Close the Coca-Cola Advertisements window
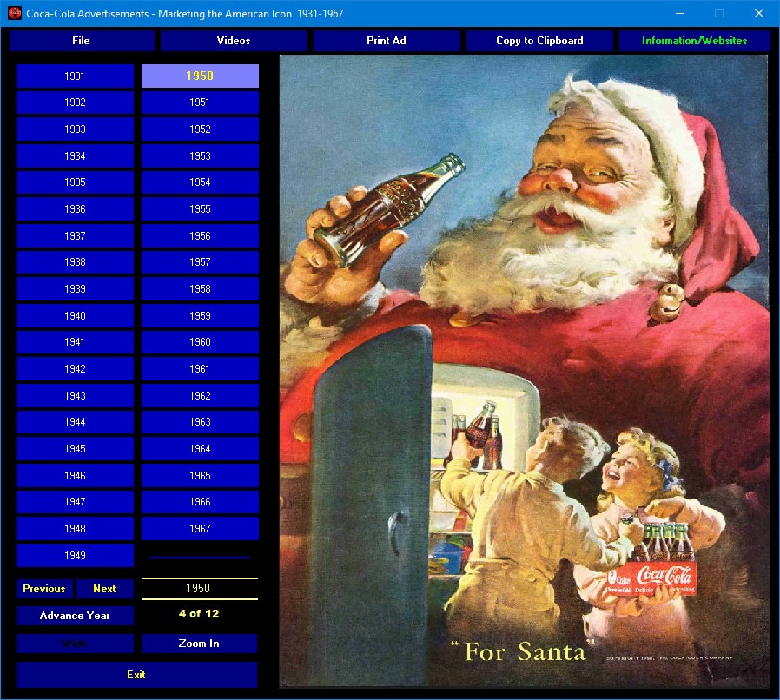This screenshot has height=700, width=780. tap(758, 13)
